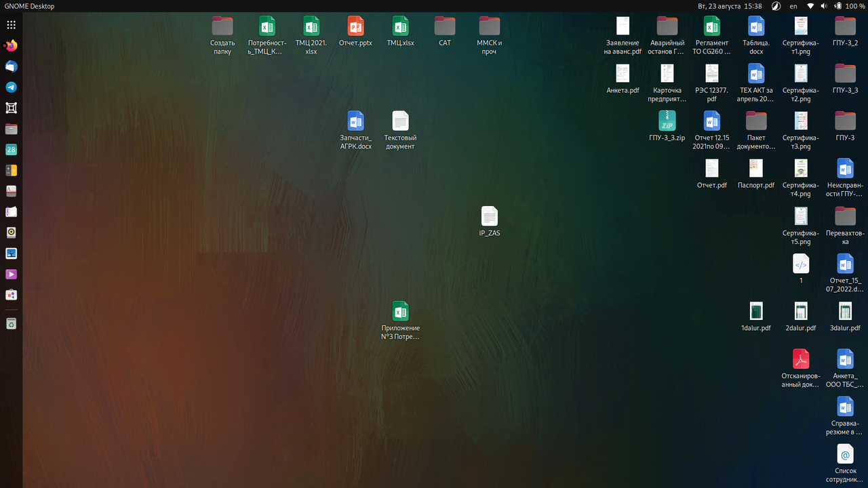Viewport: 868px width, 488px height.
Task: Select the Сертификат5.png image
Action: pos(801,226)
